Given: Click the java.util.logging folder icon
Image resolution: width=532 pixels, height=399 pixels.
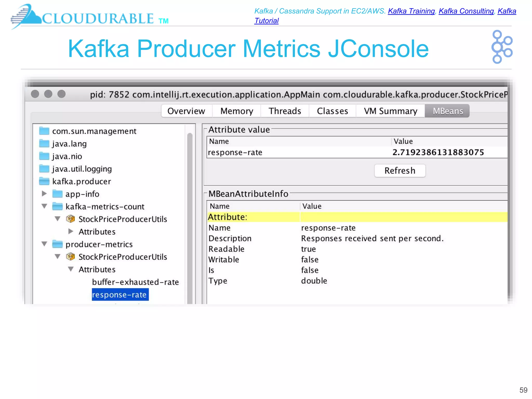Looking at the screenshot, I should coord(44,169).
